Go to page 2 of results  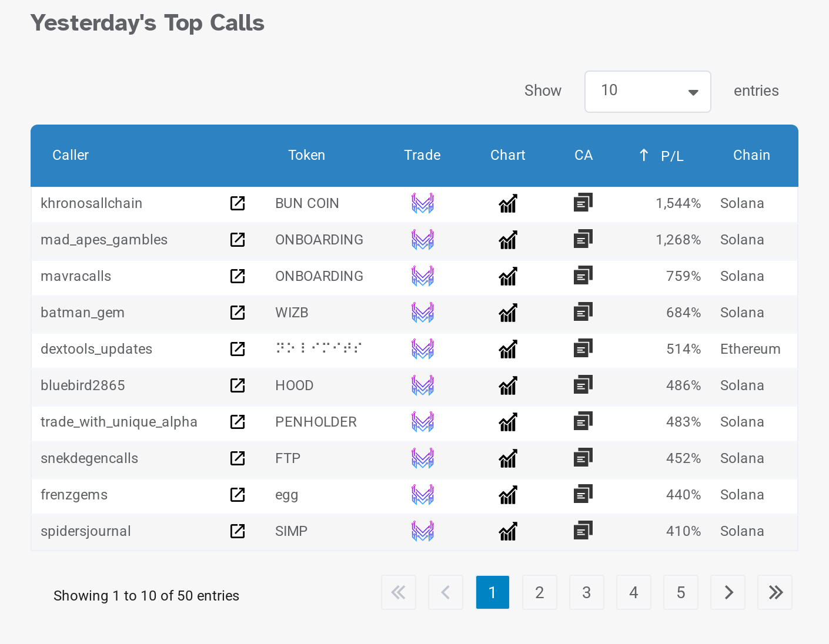[x=539, y=592]
